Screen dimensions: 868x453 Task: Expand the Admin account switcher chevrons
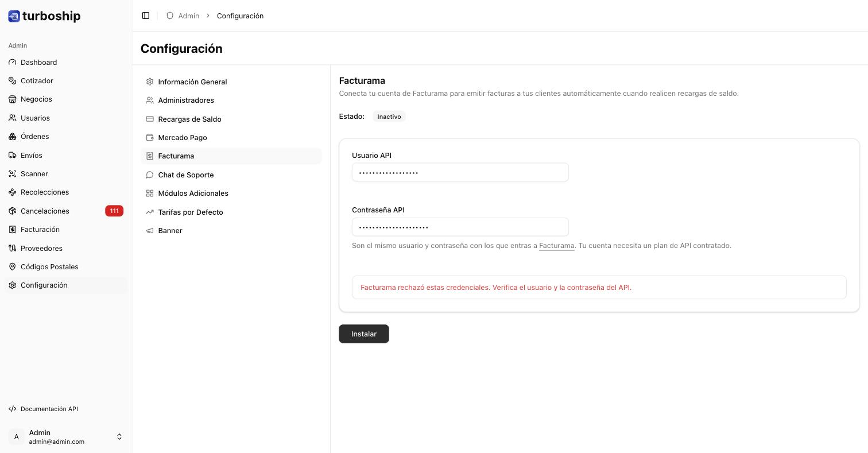click(119, 437)
